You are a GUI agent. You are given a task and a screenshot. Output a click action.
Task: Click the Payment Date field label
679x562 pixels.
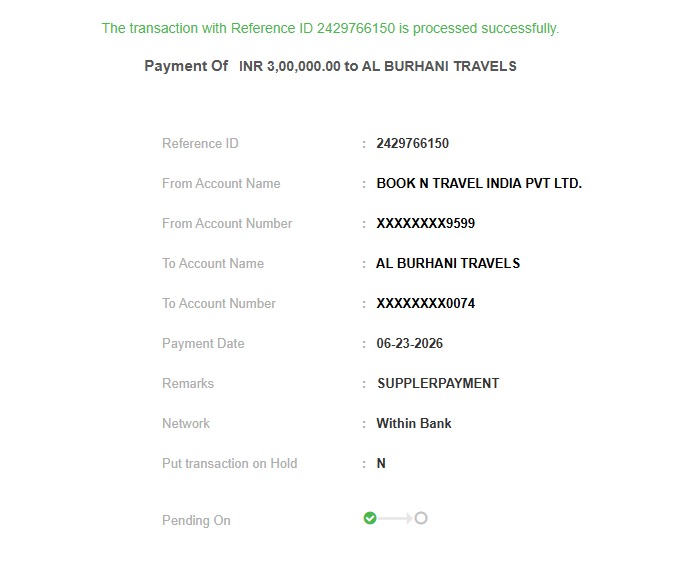(x=203, y=343)
